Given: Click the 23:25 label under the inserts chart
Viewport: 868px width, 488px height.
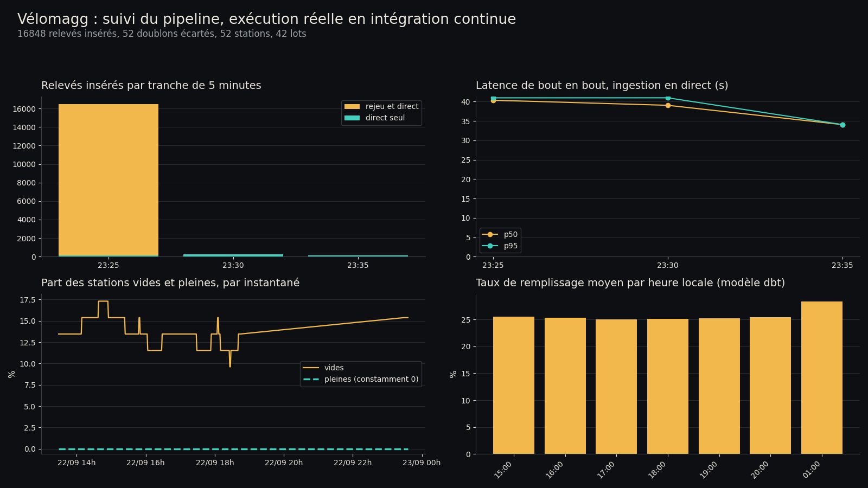Looking at the screenshot, I should click(x=108, y=266).
